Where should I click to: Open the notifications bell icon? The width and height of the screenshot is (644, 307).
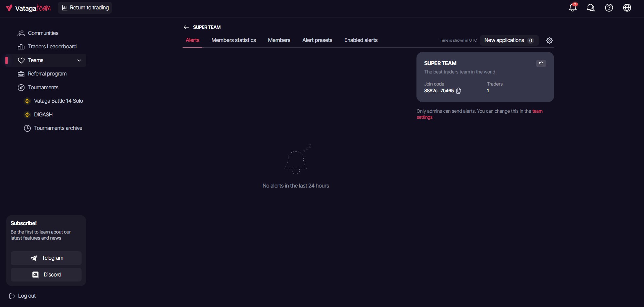(x=573, y=7)
